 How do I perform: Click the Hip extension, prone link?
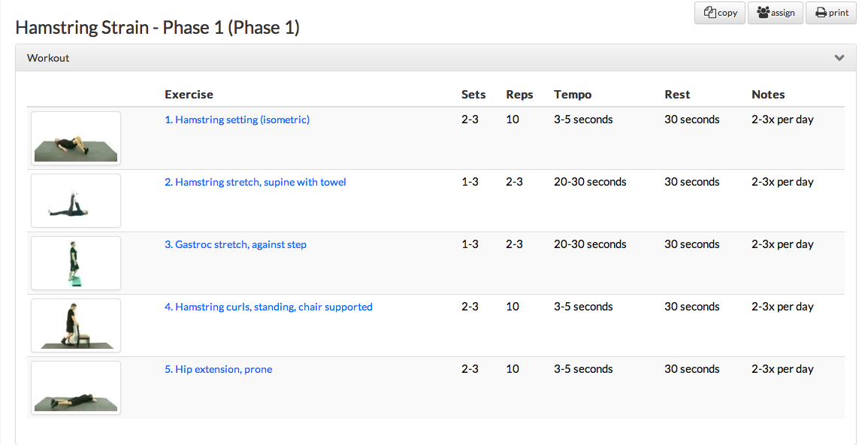(x=218, y=369)
